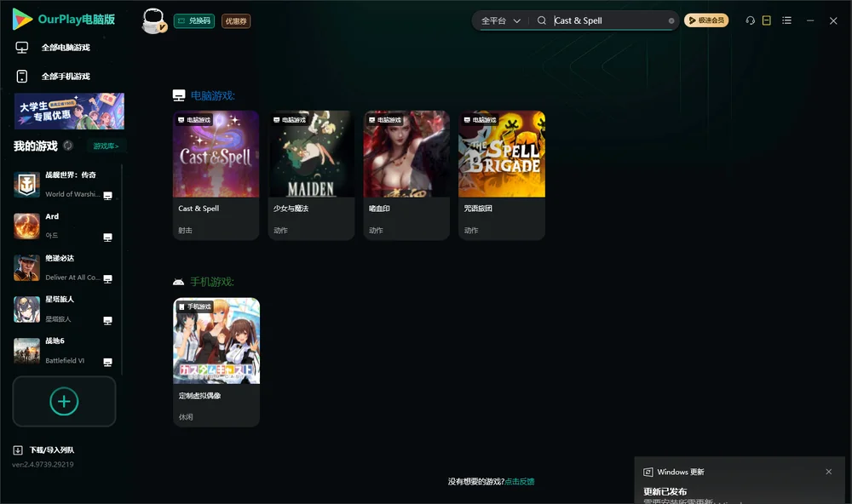Click the 战地6 game icon
Screen dimensions: 852x504
tap(26, 351)
